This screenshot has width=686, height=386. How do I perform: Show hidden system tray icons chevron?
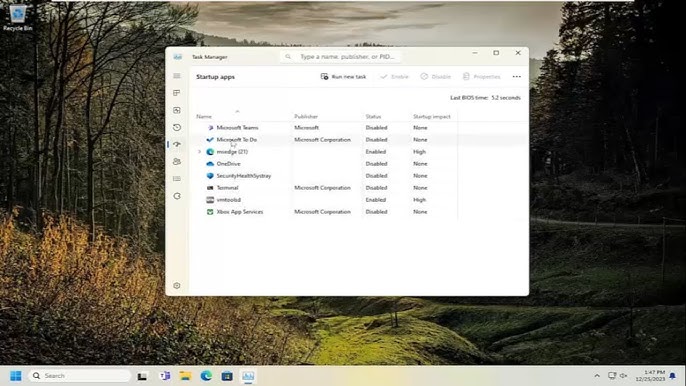point(597,376)
